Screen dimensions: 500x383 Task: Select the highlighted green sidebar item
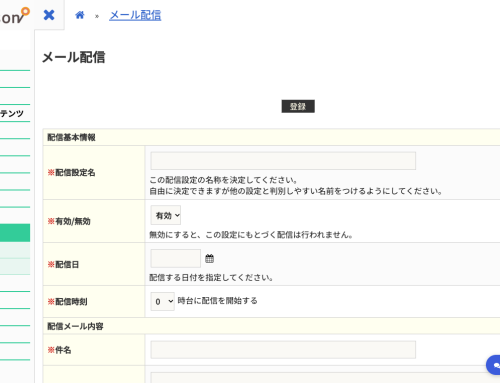click(15, 233)
